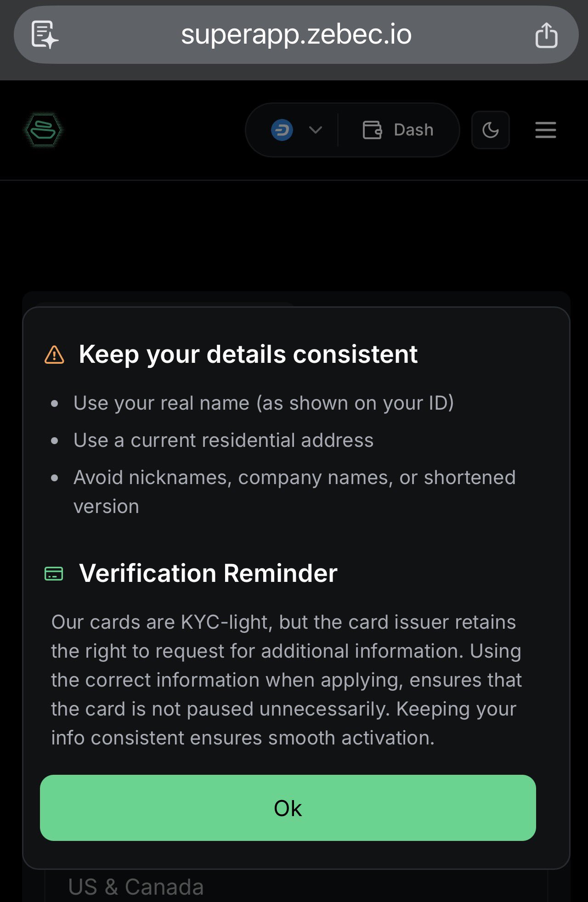Image resolution: width=588 pixels, height=902 pixels.
Task: Open the Dash wallet label
Action: [413, 130]
